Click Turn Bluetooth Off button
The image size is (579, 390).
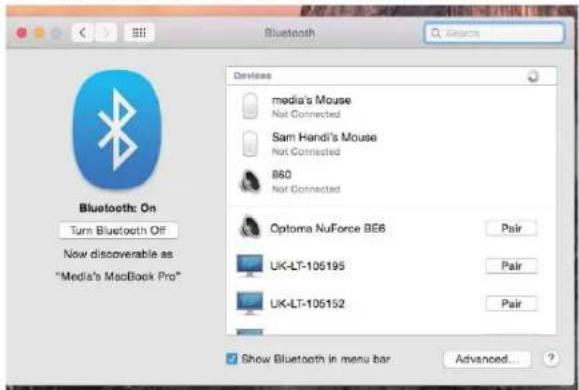[118, 230]
